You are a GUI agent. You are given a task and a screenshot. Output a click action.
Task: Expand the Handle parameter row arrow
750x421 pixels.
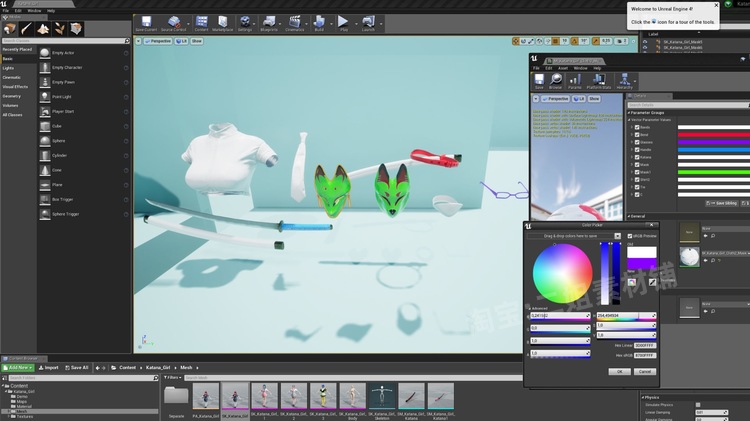(x=632, y=150)
